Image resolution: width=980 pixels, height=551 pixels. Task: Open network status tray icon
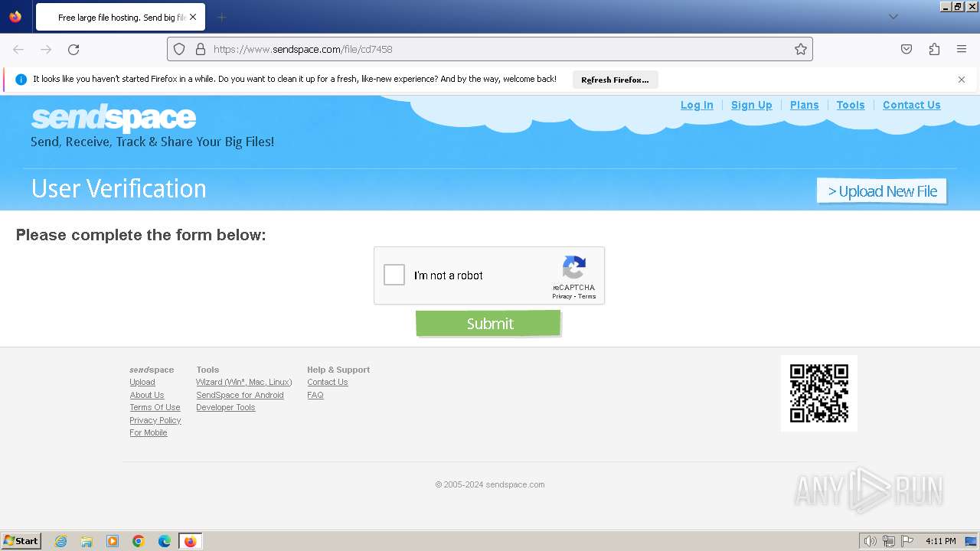tap(889, 541)
